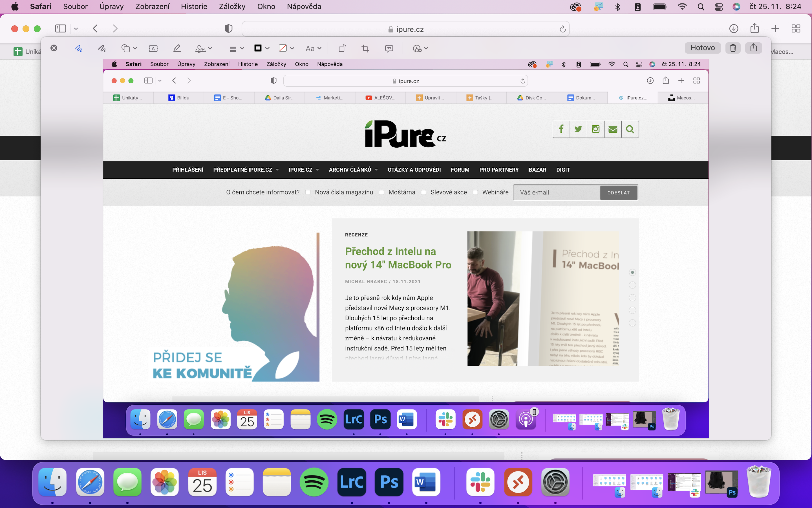Open a new tab with the outer Safari plus icon
Image resolution: width=812 pixels, height=508 pixels.
775,29
